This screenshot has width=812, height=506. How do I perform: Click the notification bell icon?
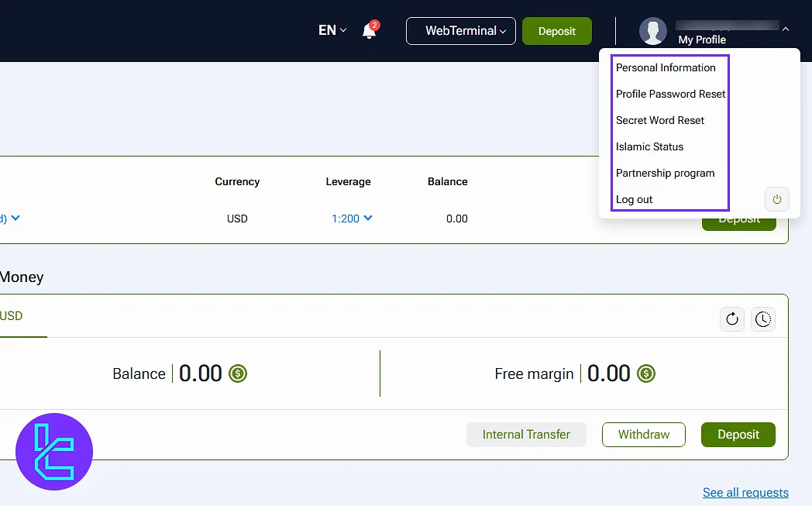[370, 31]
